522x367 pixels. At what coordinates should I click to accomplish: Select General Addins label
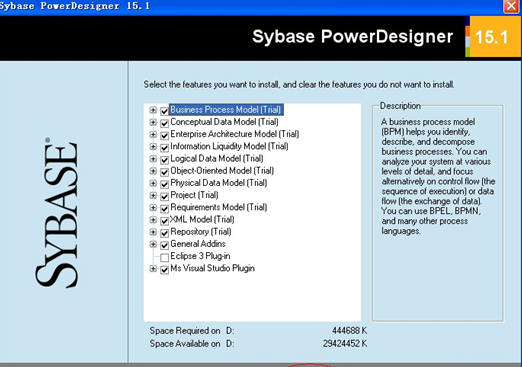(x=198, y=244)
